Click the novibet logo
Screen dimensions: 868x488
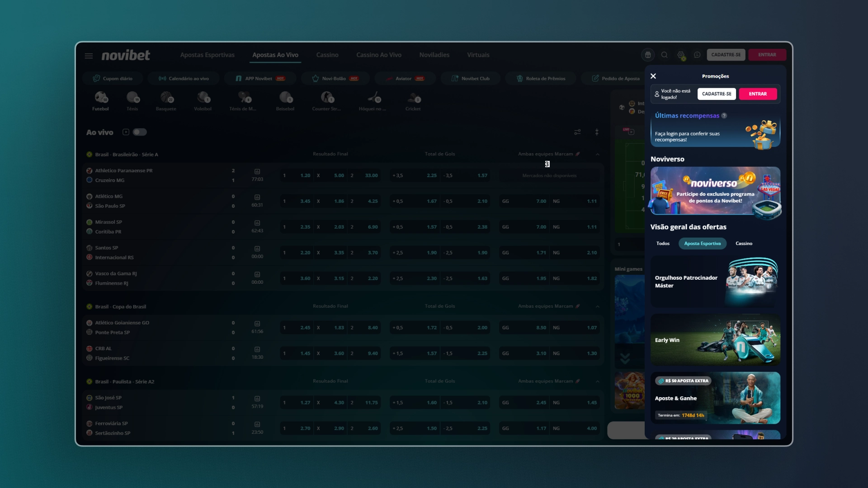(x=126, y=55)
